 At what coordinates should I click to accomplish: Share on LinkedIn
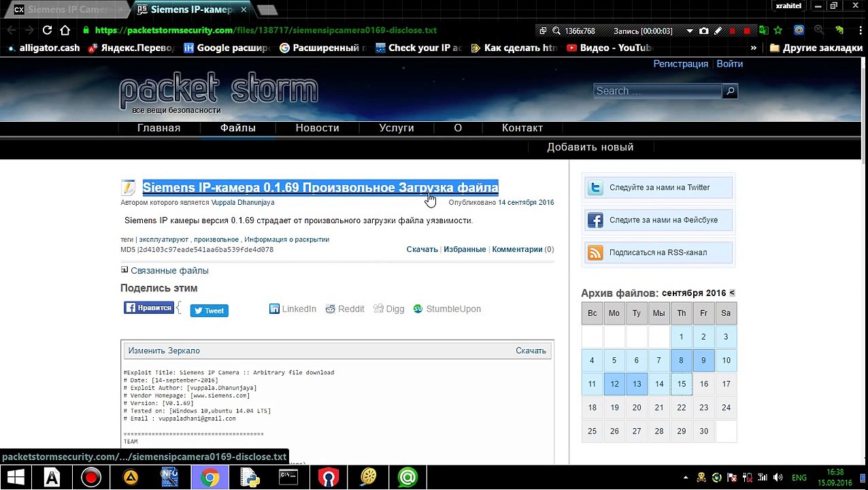(293, 309)
